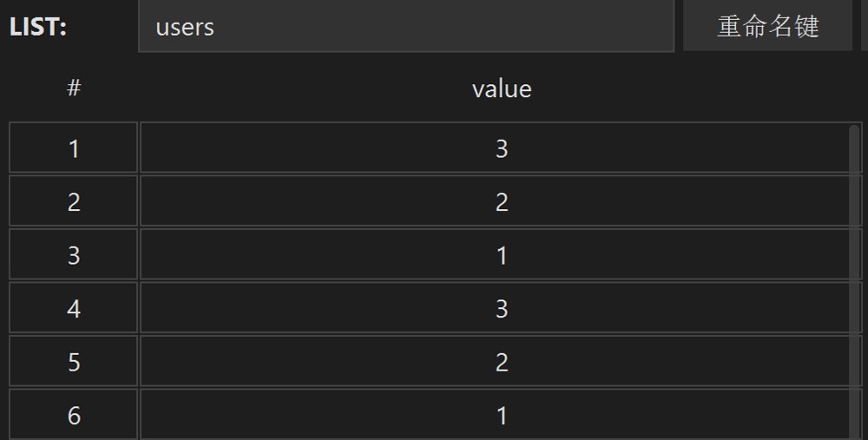Click the text users in name field
The height and width of the screenshot is (440, 868).
pos(185,28)
